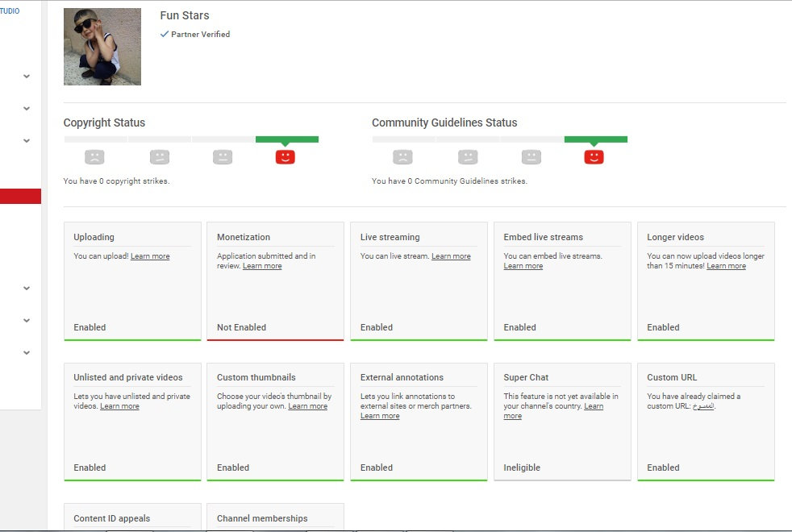Click the External annotations card title
The image size is (792, 532).
click(402, 377)
